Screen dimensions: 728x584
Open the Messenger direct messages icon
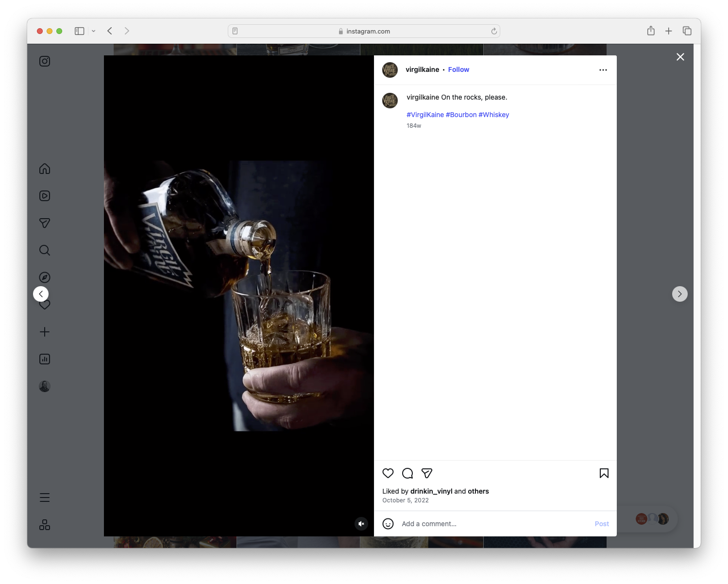pyautogui.click(x=44, y=223)
